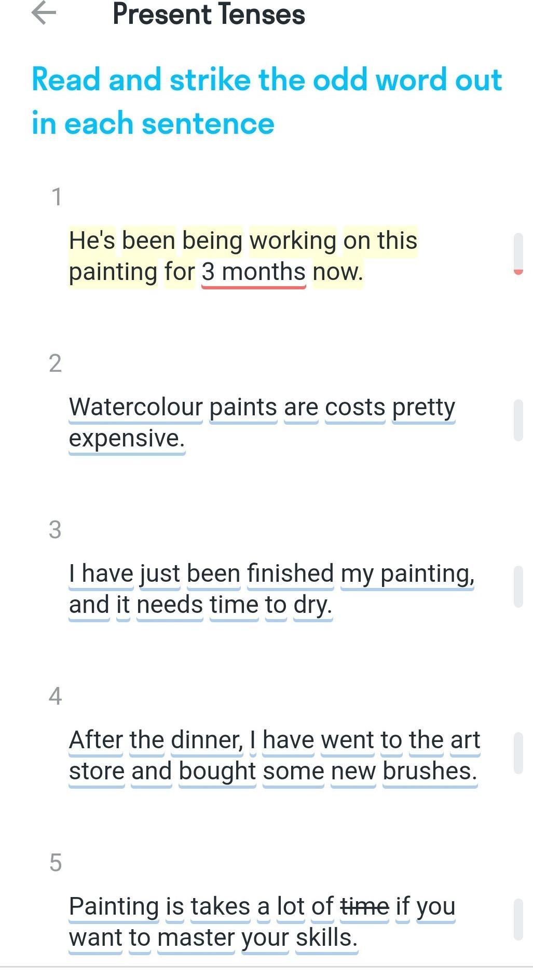533x980 pixels.
Task: Tap the status indicator beside sentence 5
Action: tap(518, 919)
